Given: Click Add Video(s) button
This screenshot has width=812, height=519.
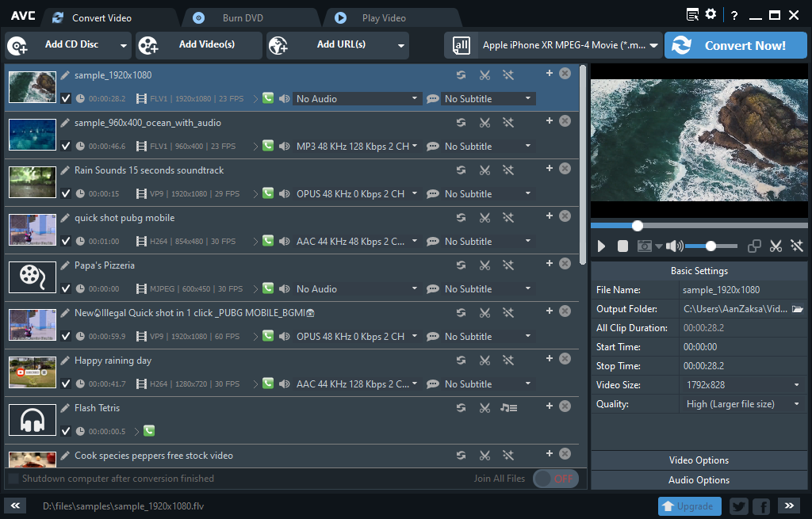Looking at the screenshot, I should coord(199,45).
